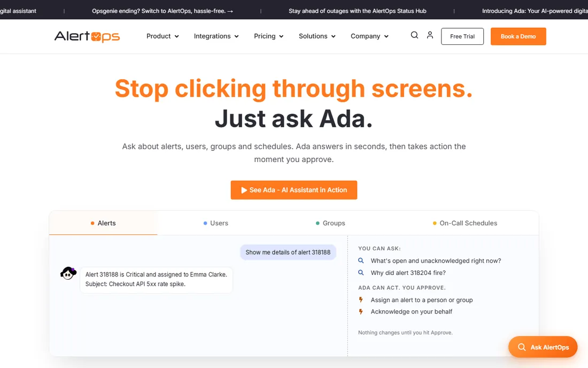The image size is (588, 368).
Task: Click 'Why did alert 318204 fire?'
Action: (408, 273)
